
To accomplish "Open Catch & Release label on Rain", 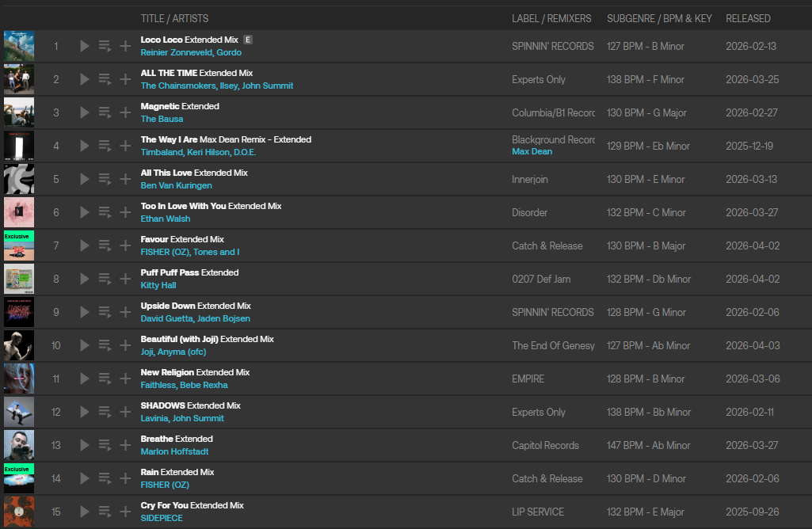I will [547, 478].
